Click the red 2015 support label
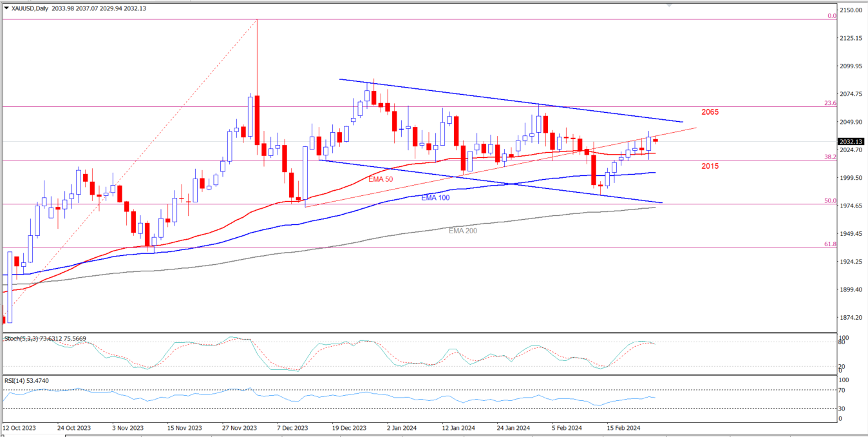Image resolution: width=868 pixels, height=437 pixels. point(710,166)
